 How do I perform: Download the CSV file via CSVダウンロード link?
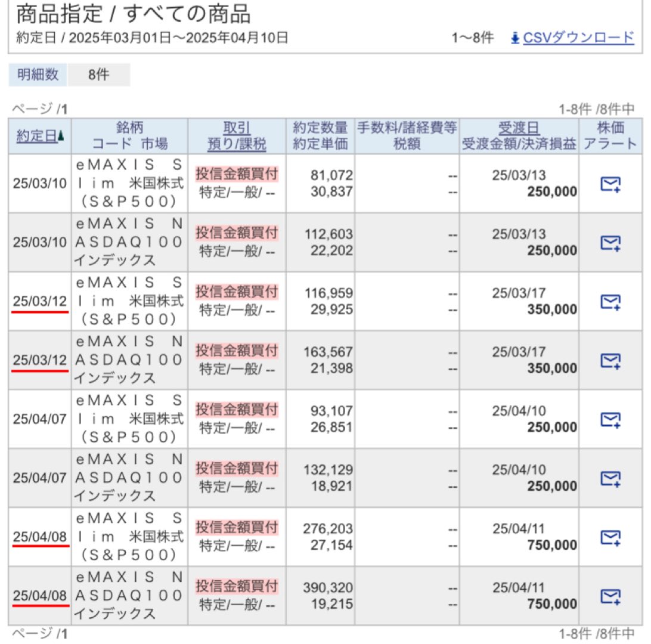tap(578, 38)
